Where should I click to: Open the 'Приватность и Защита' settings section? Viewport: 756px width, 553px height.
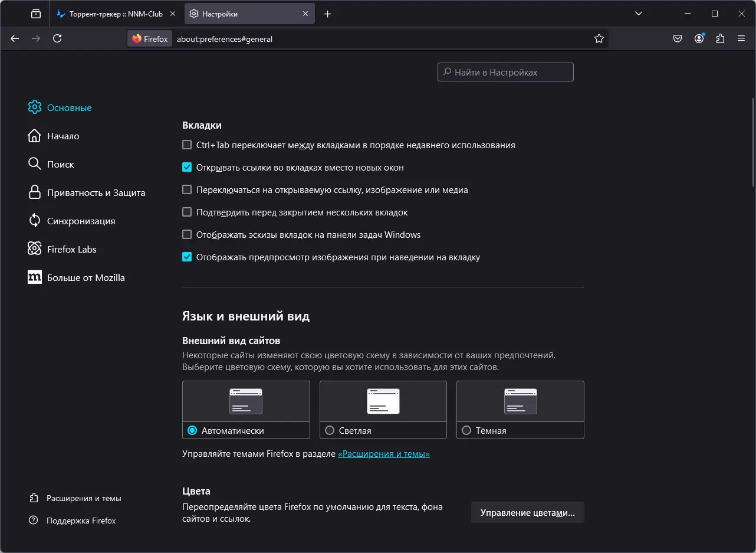tap(96, 192)
